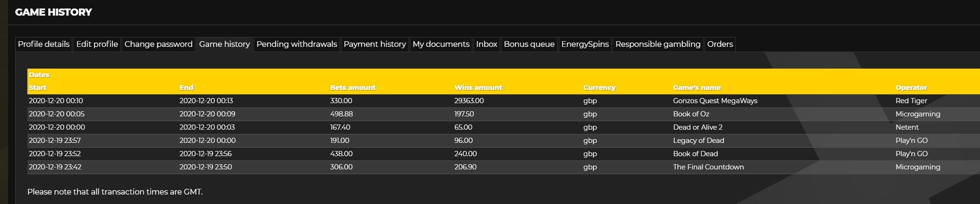Click the 29363.00 wins amount
The image size is (980, 204).
(x=469, y=101)
